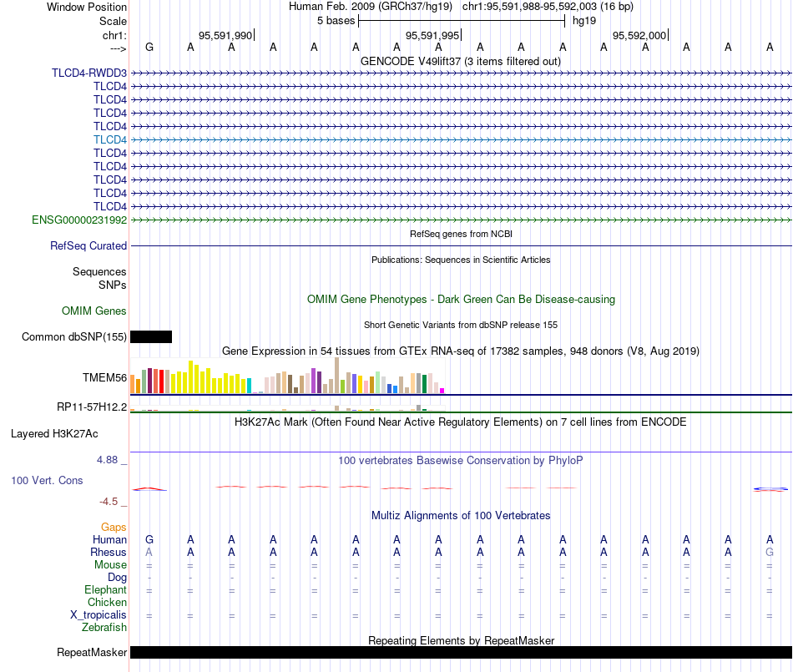Click the TLCD4-RWDD3 gene track label
The image size is (793, 672).
[x=89, y=73]
